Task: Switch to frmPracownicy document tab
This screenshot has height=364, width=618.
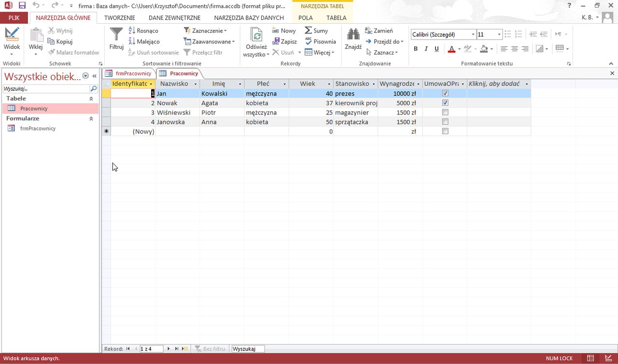Action: [x=129, y=73]
